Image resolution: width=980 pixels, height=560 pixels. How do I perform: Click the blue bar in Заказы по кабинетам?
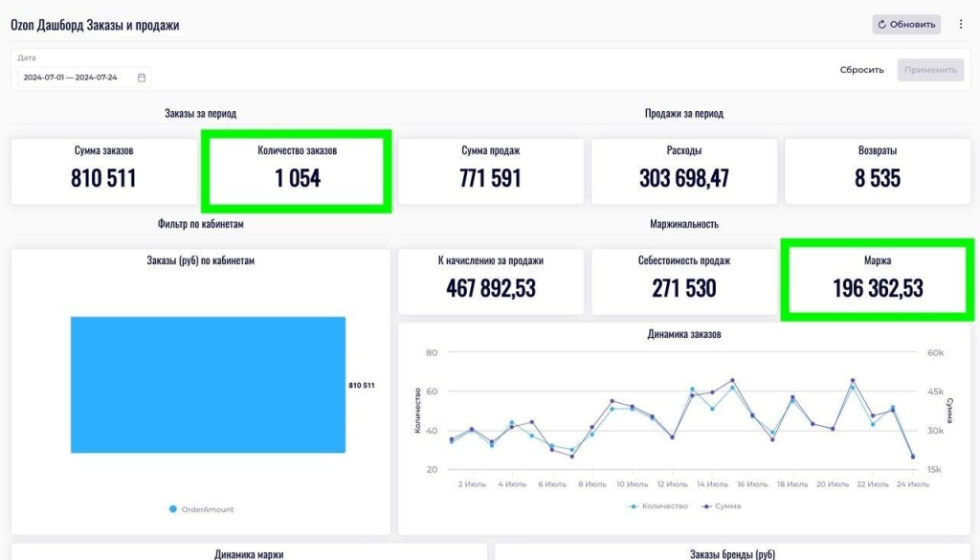(208, 385)
